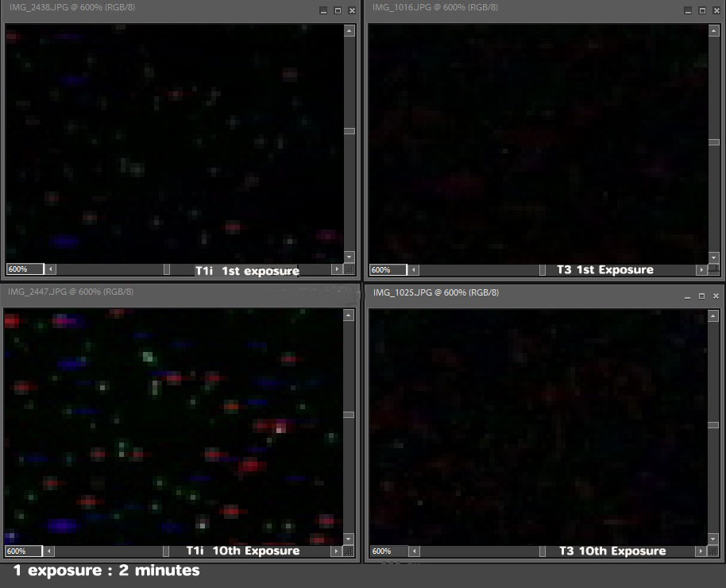Click scroll-right arrow in IMG_2438.JPG window

coord(337,269)
